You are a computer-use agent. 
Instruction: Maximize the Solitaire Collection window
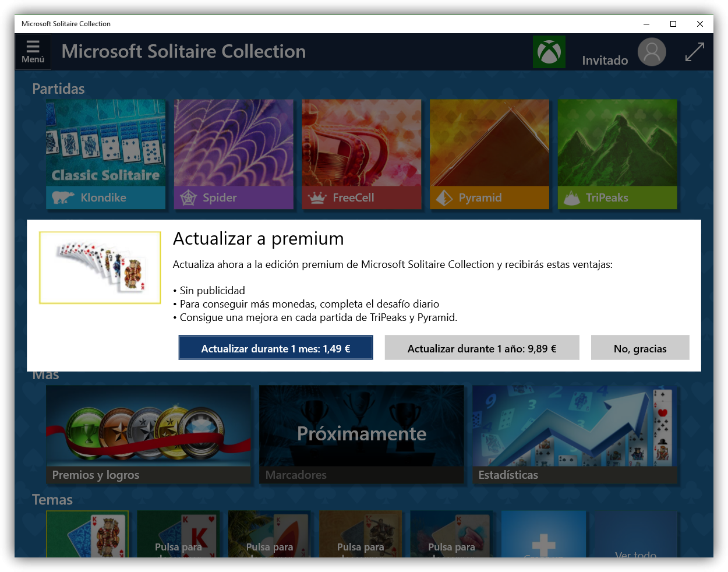coord(673,24)
